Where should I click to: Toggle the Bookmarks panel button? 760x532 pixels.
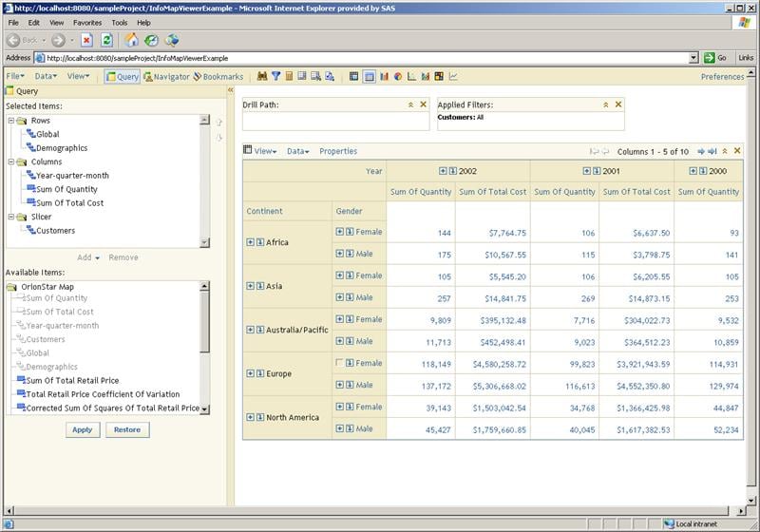coord(218,77)
